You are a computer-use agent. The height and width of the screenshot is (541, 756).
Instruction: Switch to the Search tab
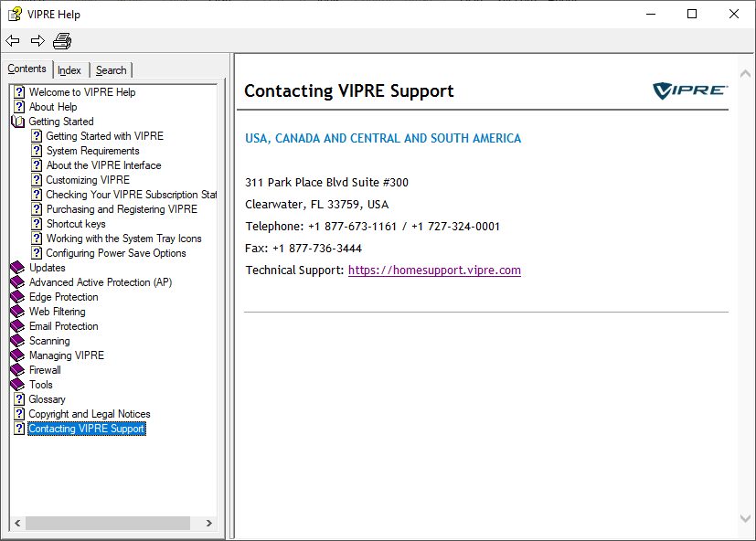pos(111,70)
